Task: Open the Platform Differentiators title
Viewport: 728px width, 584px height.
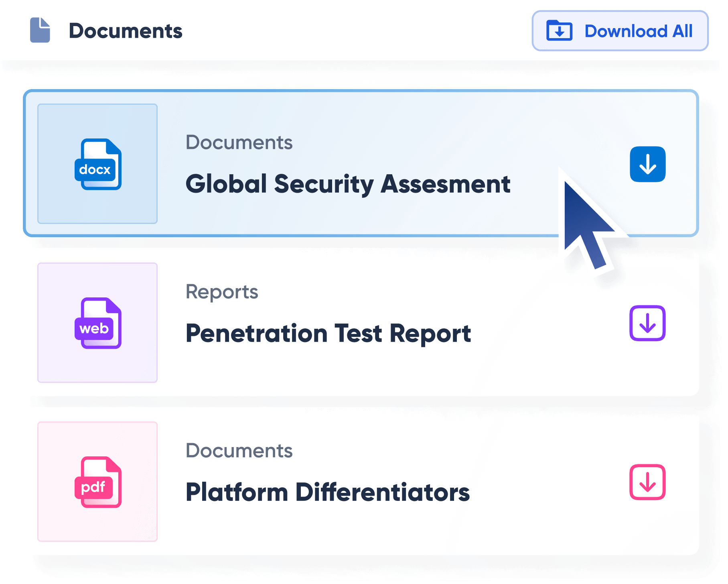Action: pyautogui.click(x=327, y=492)
